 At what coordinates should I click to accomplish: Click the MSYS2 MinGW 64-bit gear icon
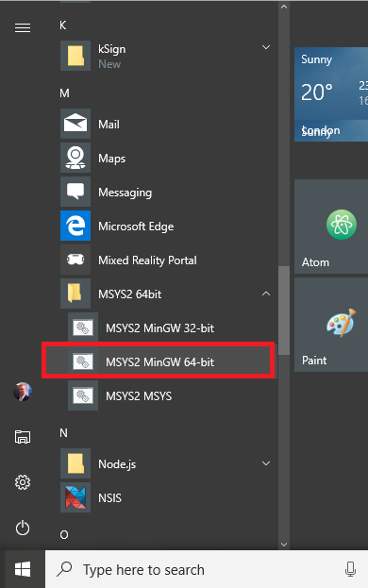pos(83,361)
